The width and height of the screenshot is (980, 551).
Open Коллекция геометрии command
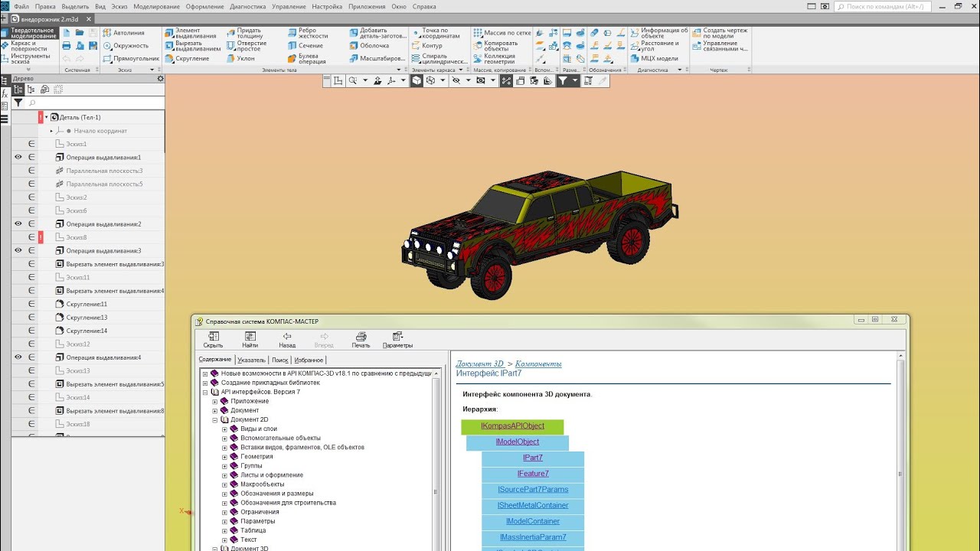coord(495,58)
